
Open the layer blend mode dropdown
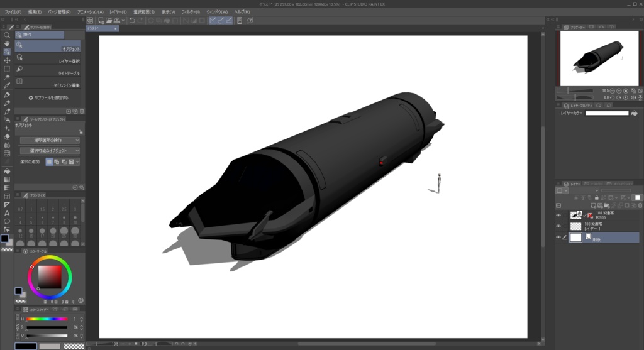[583, 191]
